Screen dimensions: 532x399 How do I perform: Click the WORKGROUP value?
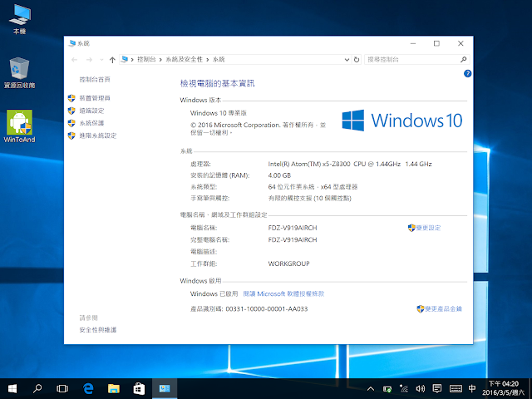point(288,264)
